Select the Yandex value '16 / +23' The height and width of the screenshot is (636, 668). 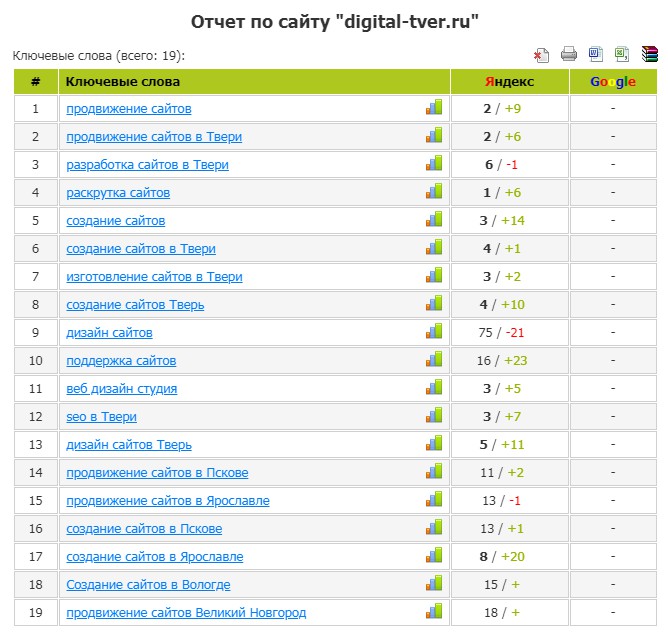click(502, 361)
